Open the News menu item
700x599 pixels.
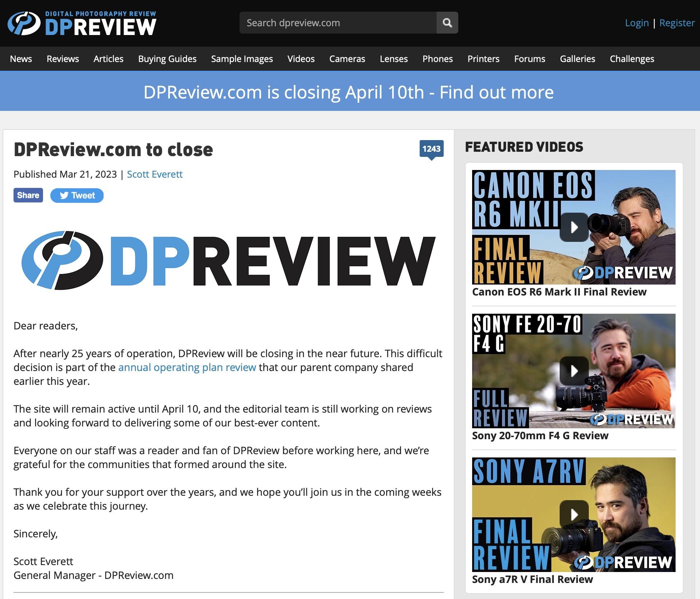click(x=21, y=59)
